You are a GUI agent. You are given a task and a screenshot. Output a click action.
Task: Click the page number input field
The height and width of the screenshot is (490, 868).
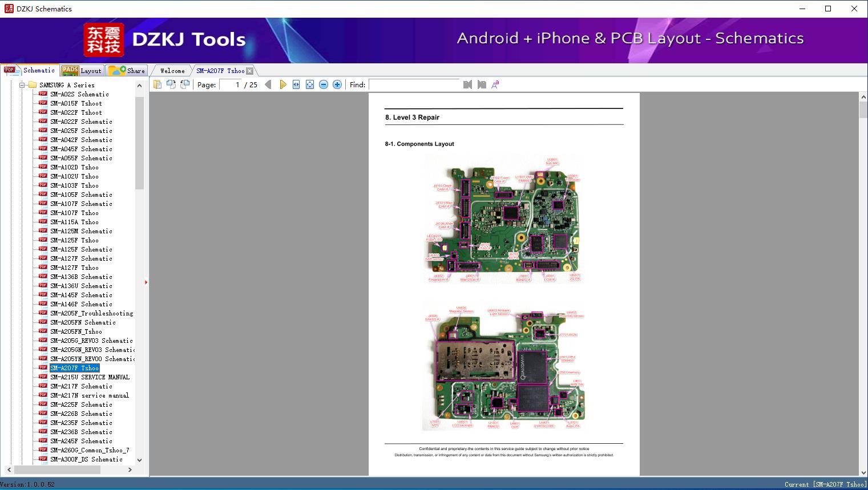(x=231, y=84)
